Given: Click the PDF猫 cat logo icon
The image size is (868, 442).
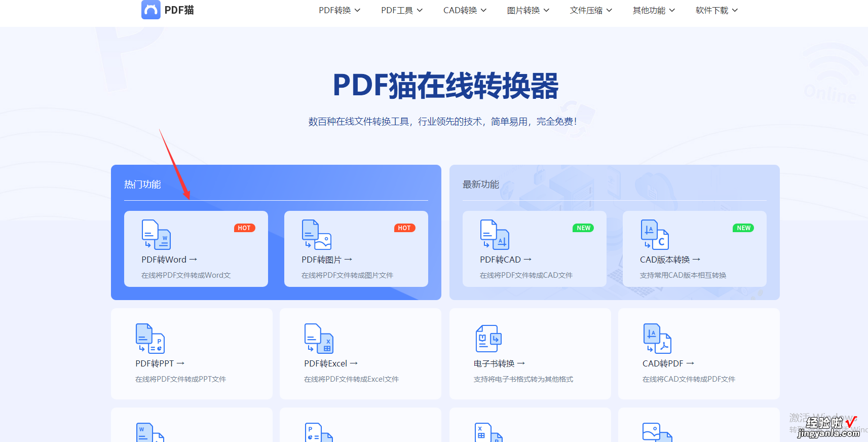Looking at the screenshot, I should tap(151, 10).
